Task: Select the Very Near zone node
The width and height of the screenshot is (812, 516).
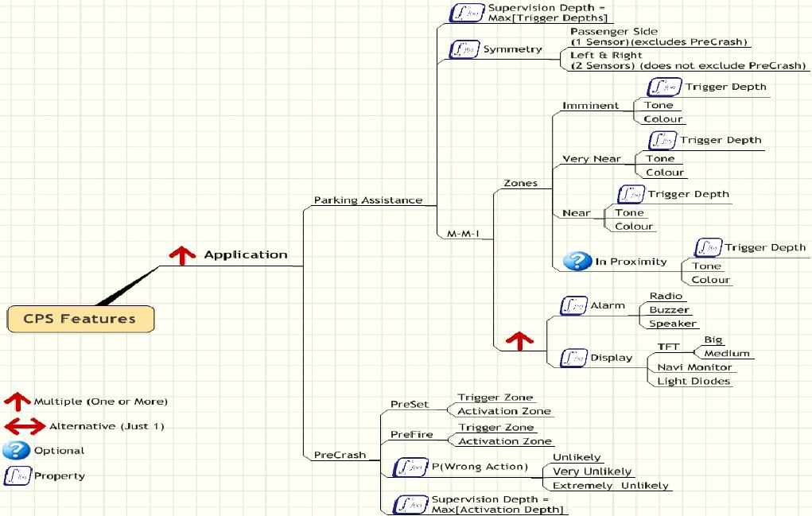Action: pos(592,159)
